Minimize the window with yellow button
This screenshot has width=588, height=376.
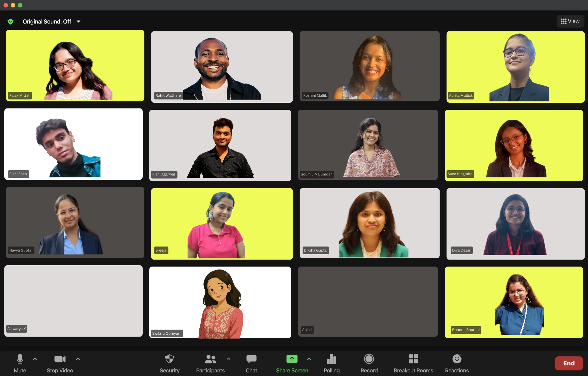click(x=13, y=5)
